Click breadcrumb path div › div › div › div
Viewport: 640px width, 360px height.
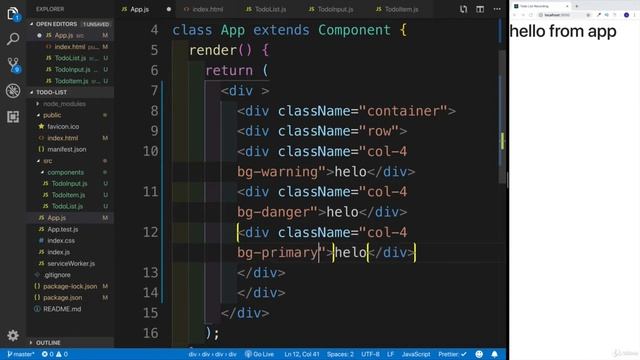(212, 354)
